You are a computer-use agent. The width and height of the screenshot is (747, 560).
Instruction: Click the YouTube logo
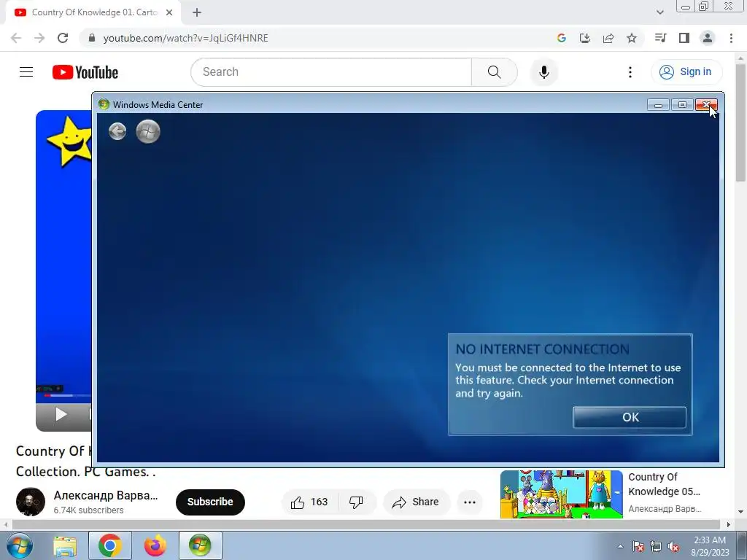point(85,72)
